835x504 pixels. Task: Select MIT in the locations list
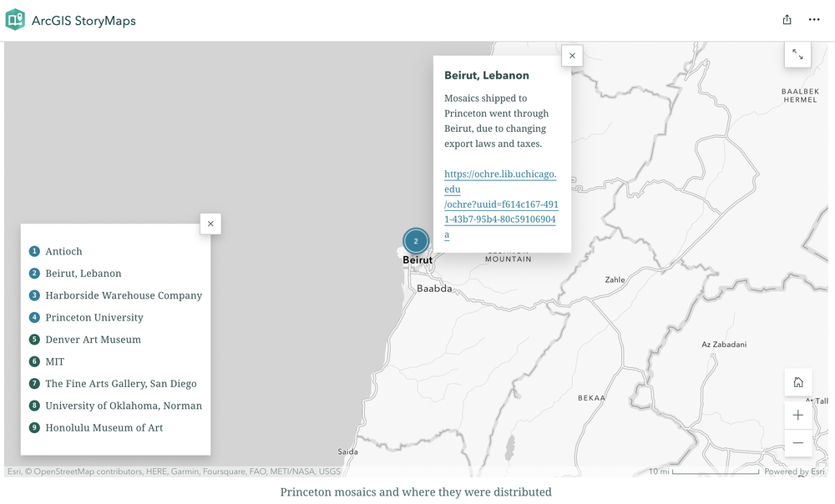[47, 361]
